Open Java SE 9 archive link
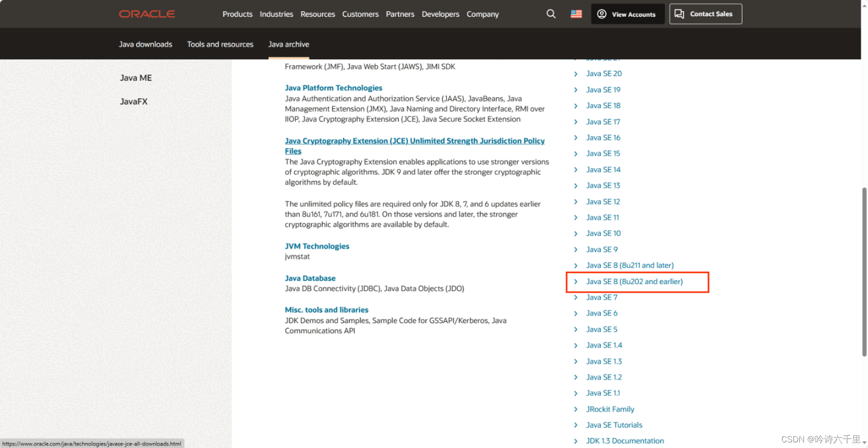This screenshot has height=448, width=868. 601,249
